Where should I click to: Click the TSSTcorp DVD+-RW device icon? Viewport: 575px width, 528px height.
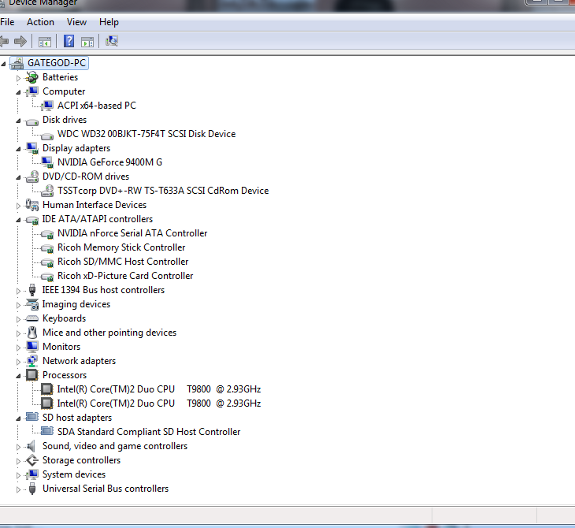coord(47,191)
